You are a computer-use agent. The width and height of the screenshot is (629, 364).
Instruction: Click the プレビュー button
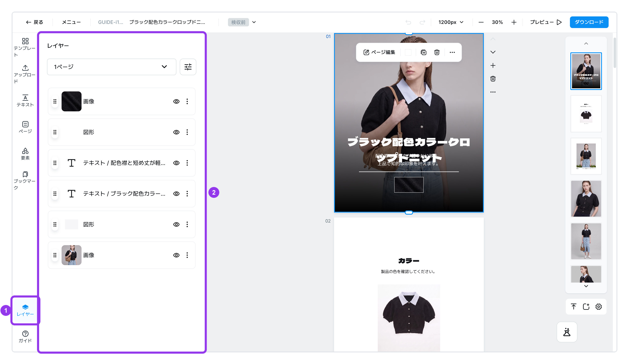(x=546, y=22)
